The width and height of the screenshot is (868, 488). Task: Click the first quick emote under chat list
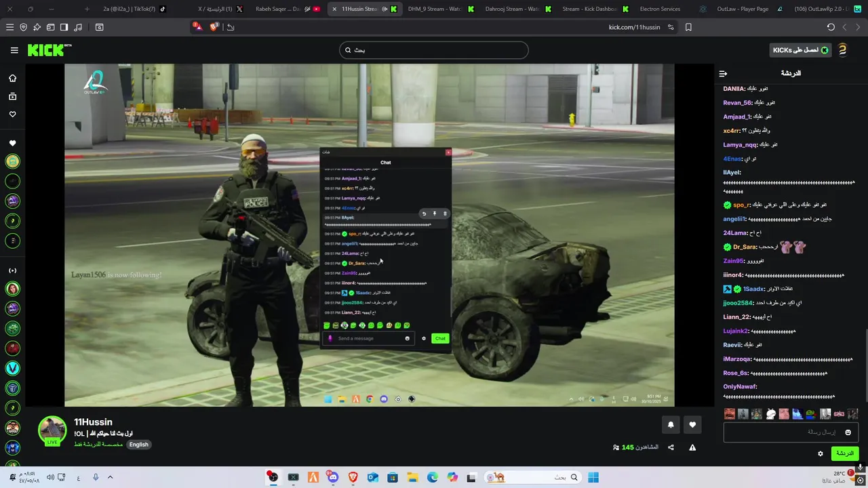327,325
